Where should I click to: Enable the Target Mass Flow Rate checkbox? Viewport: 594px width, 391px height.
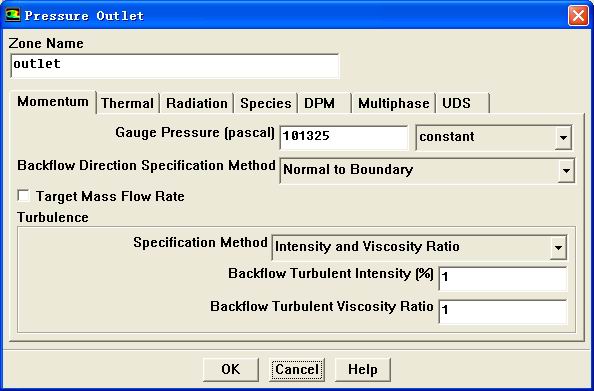click(x=23, y=196)
